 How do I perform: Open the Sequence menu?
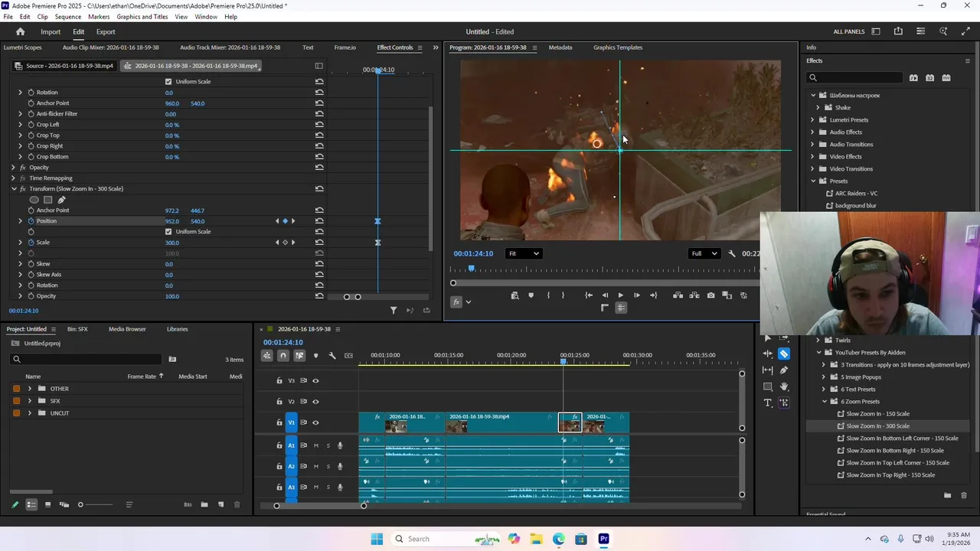tap(68, 17)
